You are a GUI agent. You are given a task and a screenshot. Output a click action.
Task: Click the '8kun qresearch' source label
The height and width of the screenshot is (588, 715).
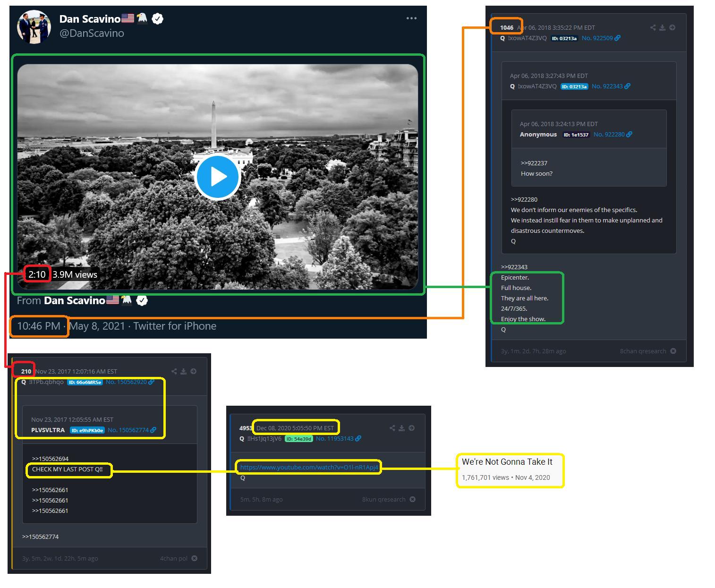(383, 499)
